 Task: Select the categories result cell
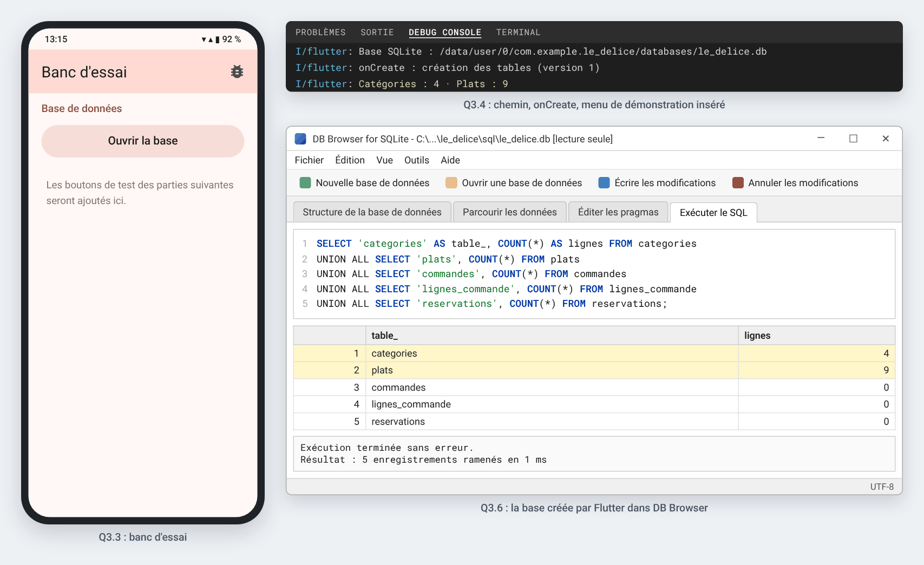[x=552, y=353]
